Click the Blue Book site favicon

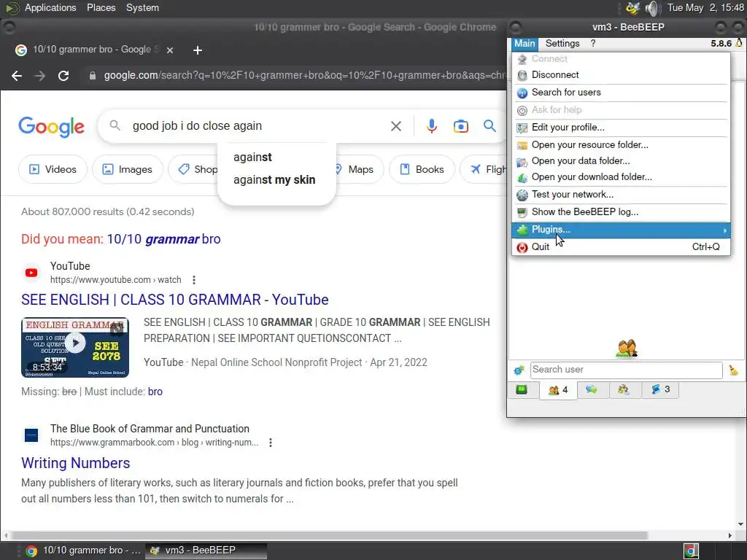pos(31,436)
